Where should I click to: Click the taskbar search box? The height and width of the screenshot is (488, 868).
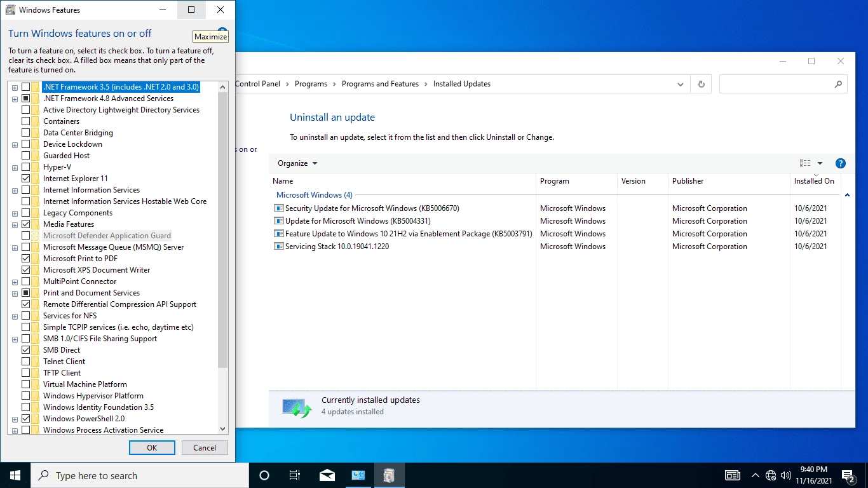click(x=140, y=475)
